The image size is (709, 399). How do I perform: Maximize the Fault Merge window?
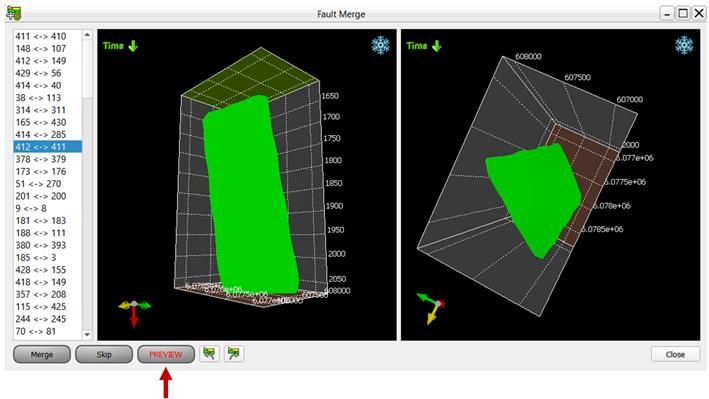683,14
